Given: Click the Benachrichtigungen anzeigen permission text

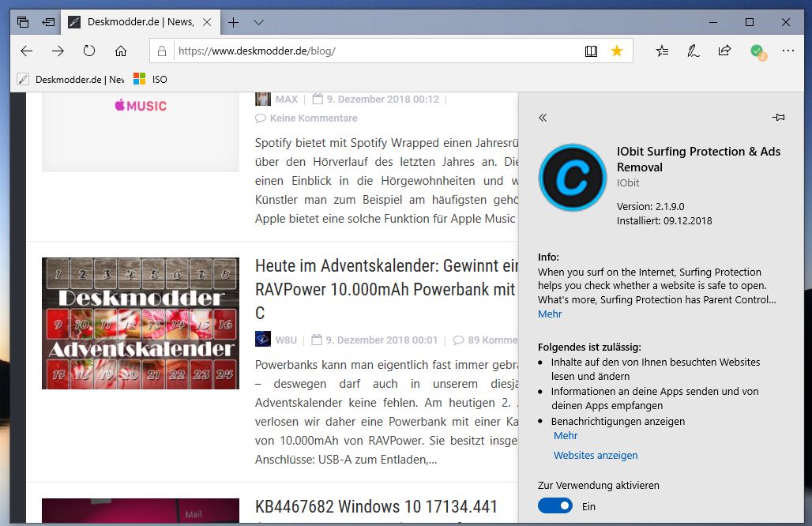Looking at the screenshot, I should (x=618, y=422).
